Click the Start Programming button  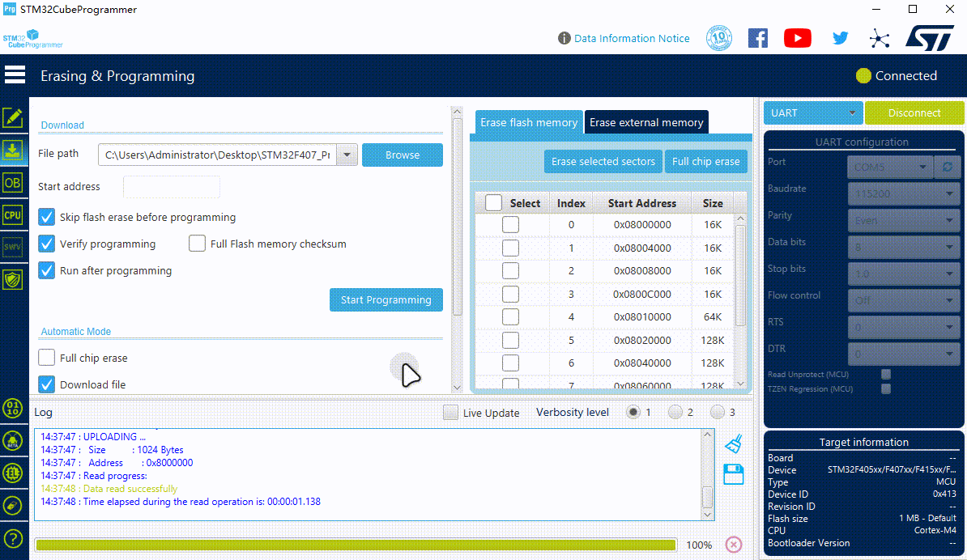pos(386,299)
